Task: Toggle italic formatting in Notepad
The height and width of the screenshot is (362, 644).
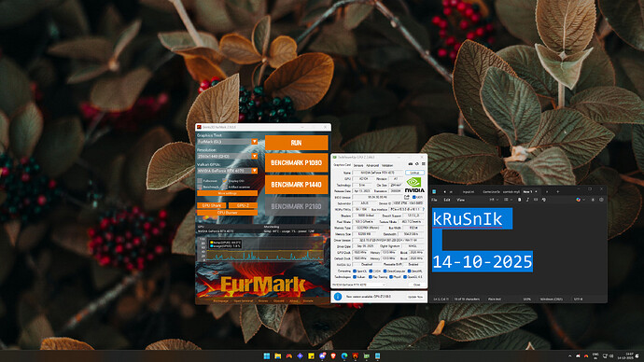Action: (527, 200)
